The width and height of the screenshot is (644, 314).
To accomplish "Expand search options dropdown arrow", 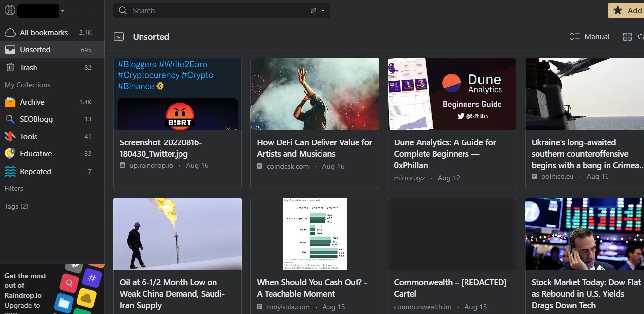I will pos(323,11).
